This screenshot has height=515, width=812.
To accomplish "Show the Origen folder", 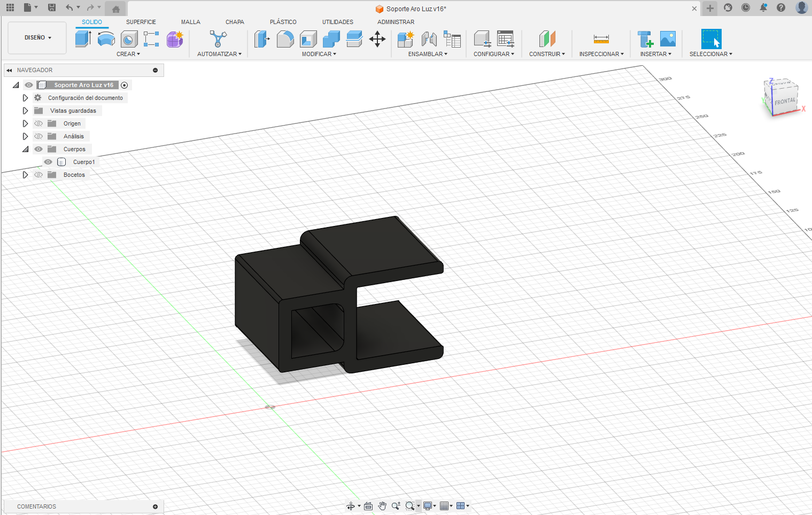I will coord(38,123).
